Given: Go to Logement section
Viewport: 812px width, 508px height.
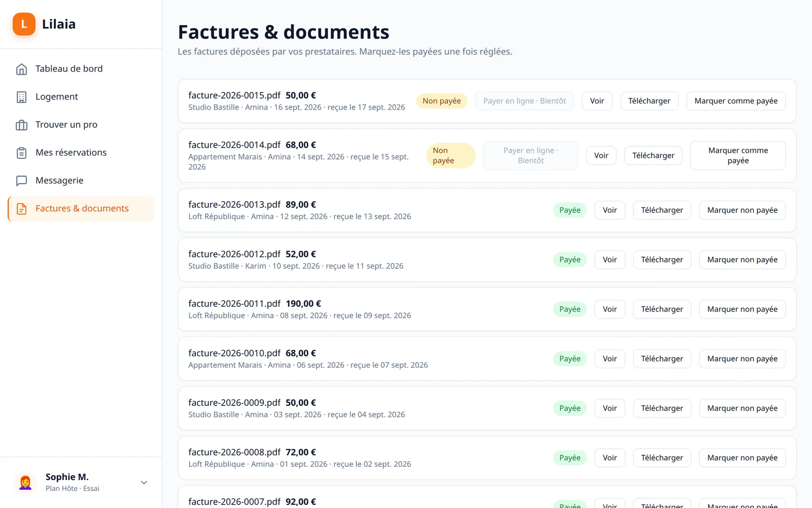Looking at the screenshot, I should tap(81, 97).
